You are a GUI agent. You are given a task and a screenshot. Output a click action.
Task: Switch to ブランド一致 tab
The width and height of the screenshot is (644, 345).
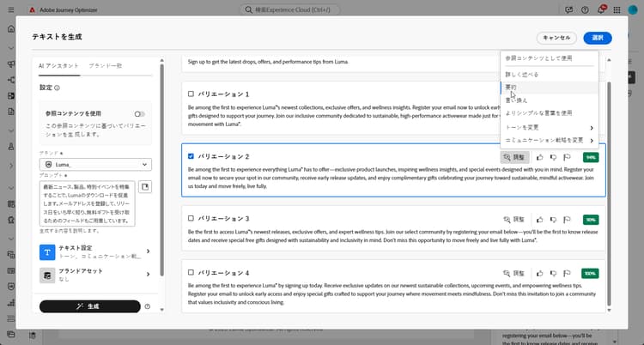pos(106,66)
